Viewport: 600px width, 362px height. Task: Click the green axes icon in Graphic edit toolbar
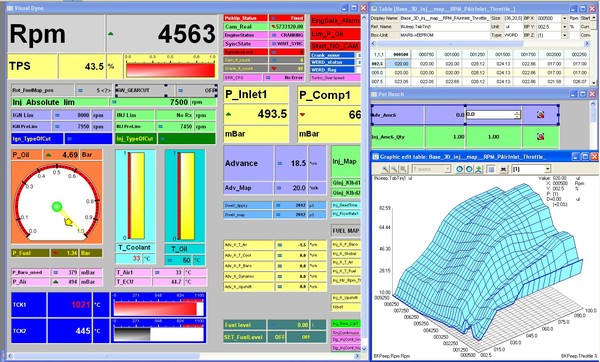(x=478, y=169)
